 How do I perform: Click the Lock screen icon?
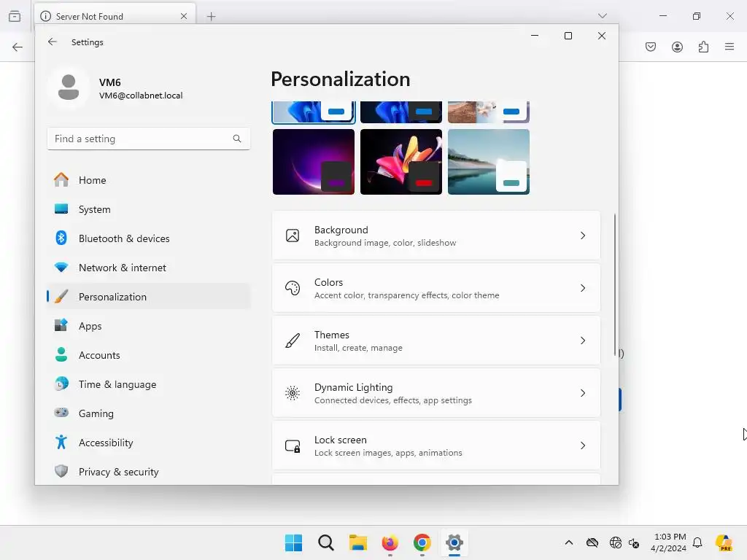point(293,446)
